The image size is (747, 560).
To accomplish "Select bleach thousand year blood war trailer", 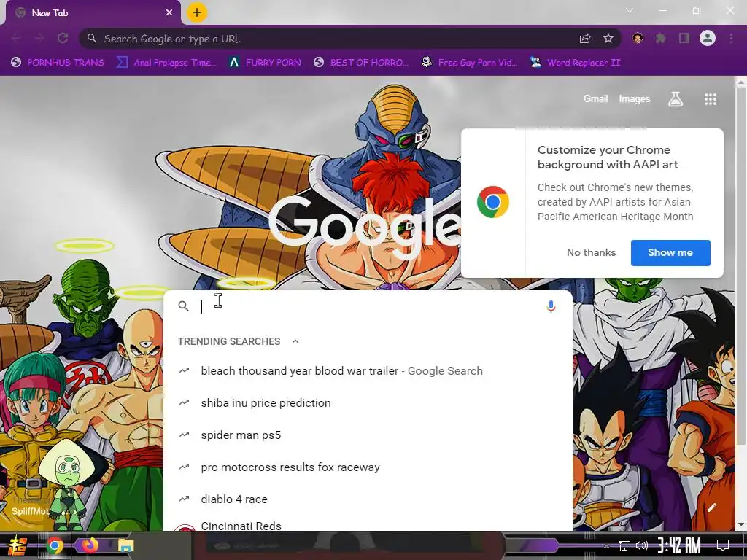I will (368, 371).
